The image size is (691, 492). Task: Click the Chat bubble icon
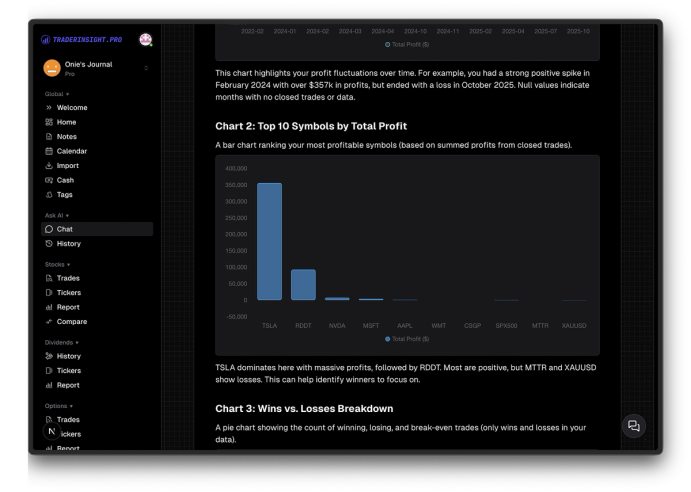coord(49,229)
